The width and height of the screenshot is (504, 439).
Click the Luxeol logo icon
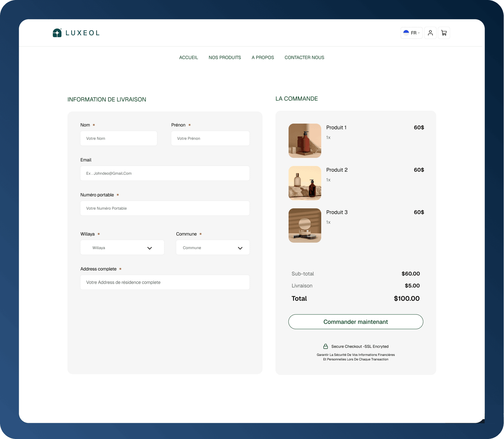[57, 33]
